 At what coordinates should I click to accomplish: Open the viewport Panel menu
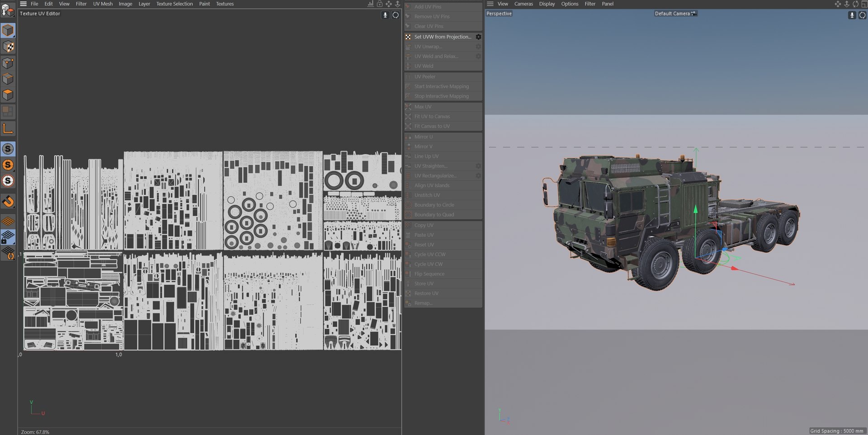pos(608,4)
